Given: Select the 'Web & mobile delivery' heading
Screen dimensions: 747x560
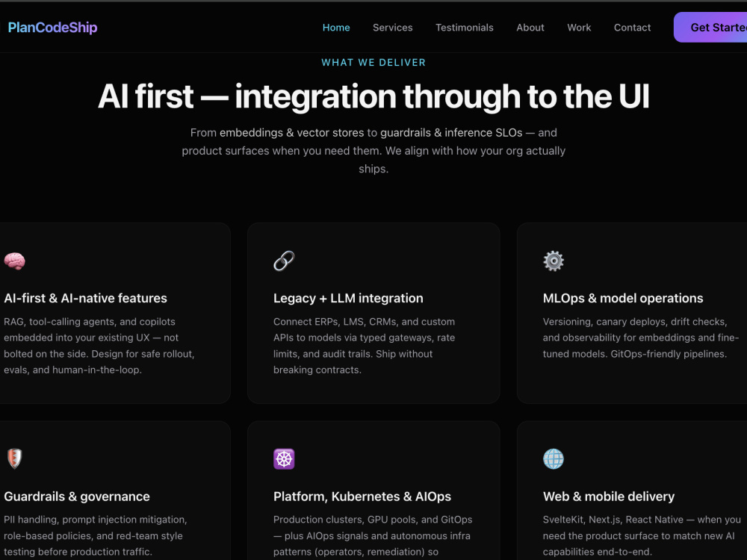Looking at the screenshot, I should [x=609, y=497].
